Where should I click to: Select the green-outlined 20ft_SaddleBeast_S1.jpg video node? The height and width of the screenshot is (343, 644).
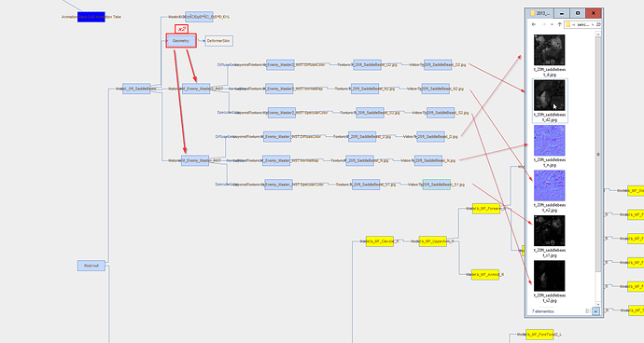437,185
